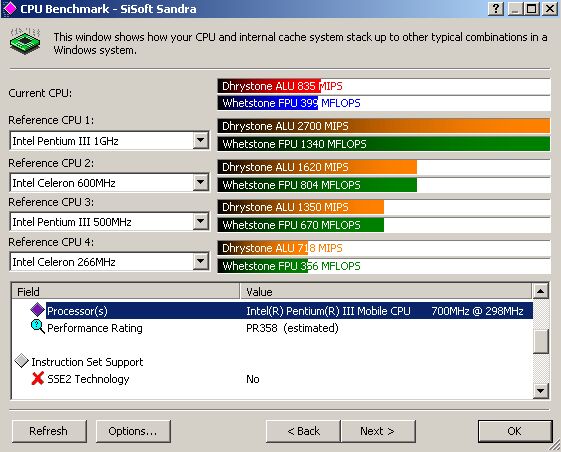561x452 pixels.
Task: Click the Refresh button
Action: 49,431
